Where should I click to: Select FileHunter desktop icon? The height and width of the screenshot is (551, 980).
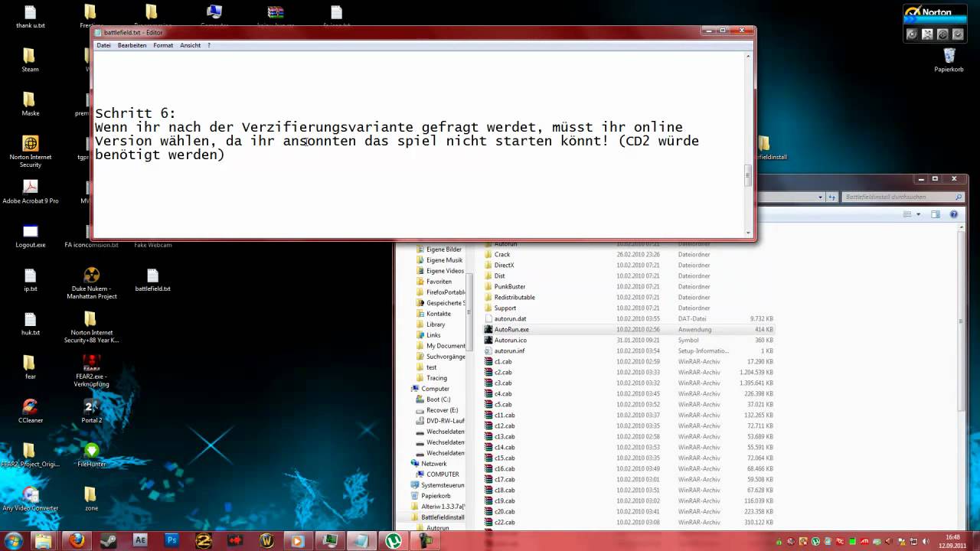91,454
